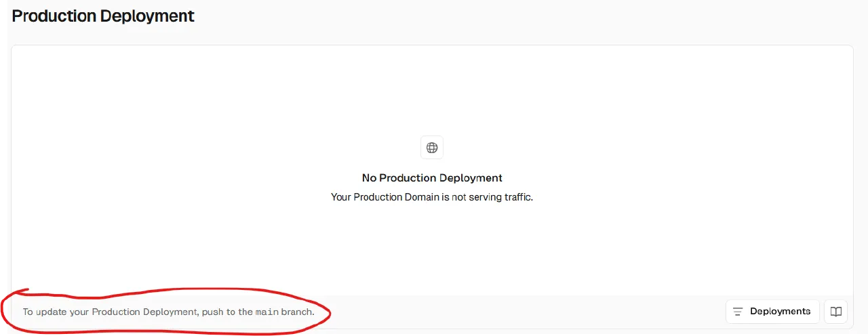Click the 'push to the main branch' note

pos(168,312)
